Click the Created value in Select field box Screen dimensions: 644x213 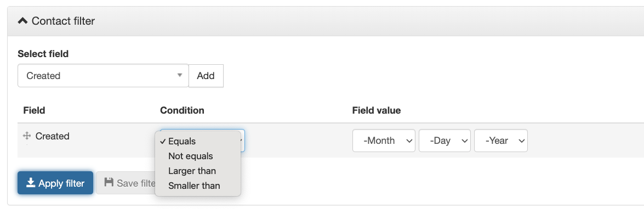click(x=43, y=76)
